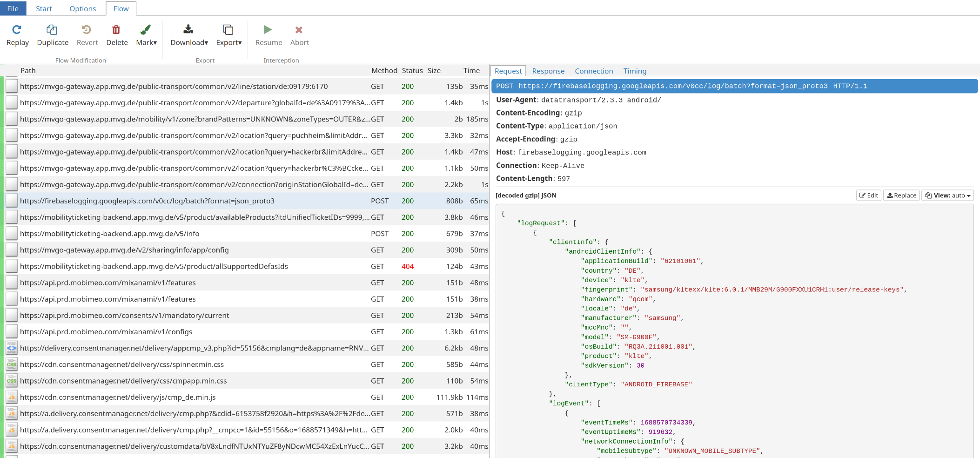Click the Replay icon in toolbar
The width and height of the screenshot is (980, 458).
point(17,30)
